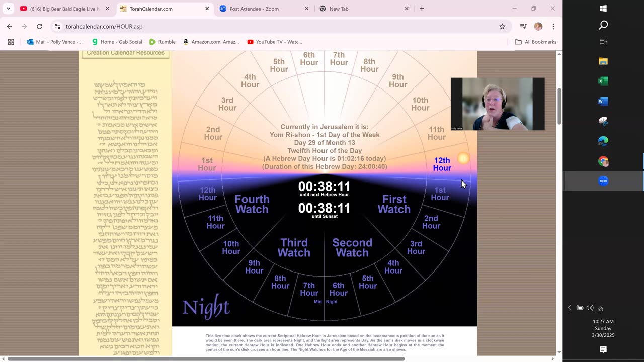Click "Yom Ri-shon - 1st Day of the Week"
644x362 pixels.
pos(325,135)
